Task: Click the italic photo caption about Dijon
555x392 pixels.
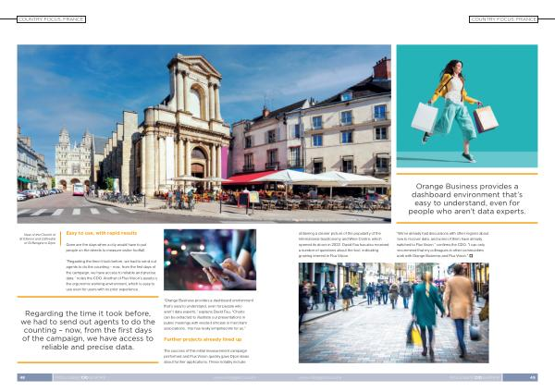Action: coord(39,239)
